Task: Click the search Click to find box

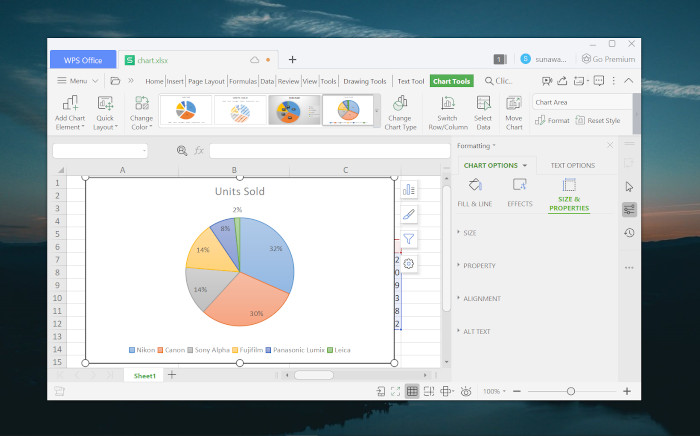Action: click(499, 81)
